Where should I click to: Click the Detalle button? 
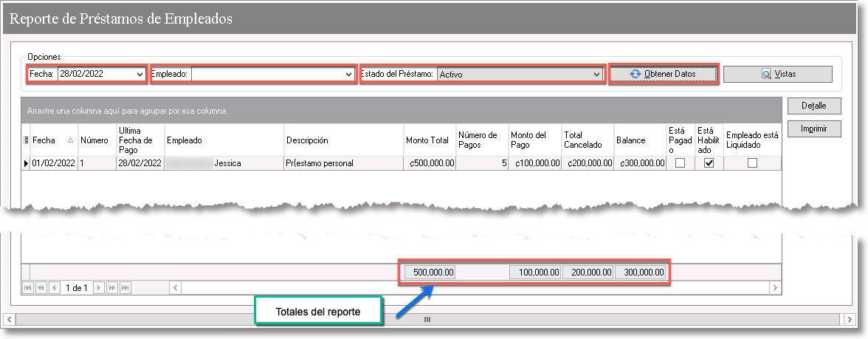(x=813, y=106)
